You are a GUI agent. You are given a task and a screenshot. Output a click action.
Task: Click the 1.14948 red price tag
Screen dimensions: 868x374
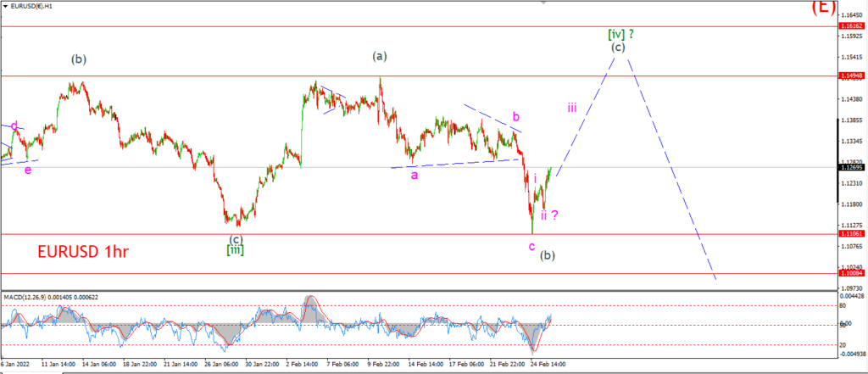(x=852, y=76)
